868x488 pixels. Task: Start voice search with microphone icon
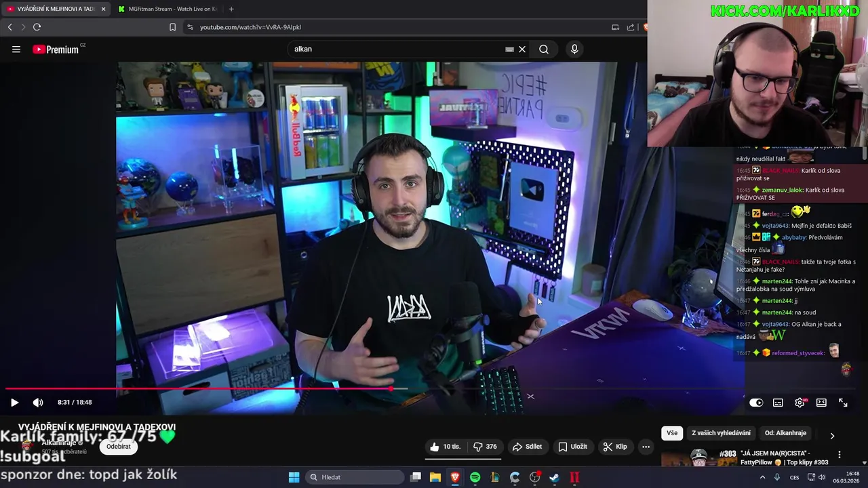[x=574, y=49]
